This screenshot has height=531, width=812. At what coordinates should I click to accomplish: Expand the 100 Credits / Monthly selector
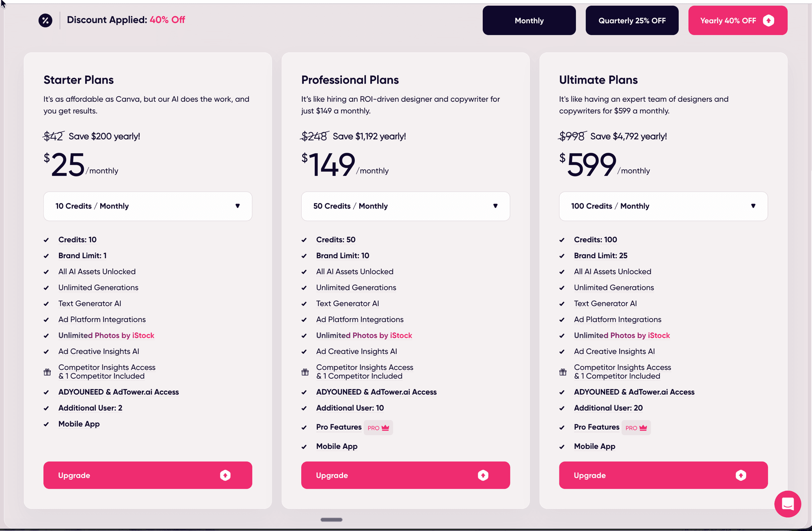[663, 206]
